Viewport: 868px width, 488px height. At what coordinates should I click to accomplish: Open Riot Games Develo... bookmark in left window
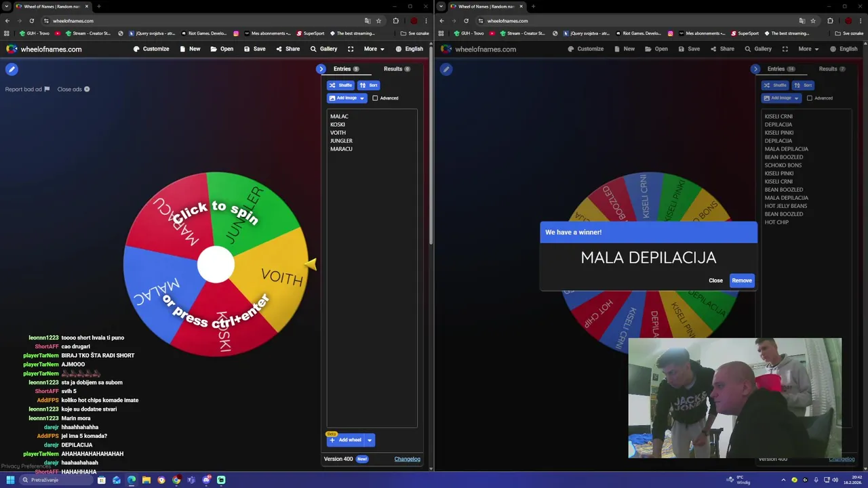tap(203, 33)
